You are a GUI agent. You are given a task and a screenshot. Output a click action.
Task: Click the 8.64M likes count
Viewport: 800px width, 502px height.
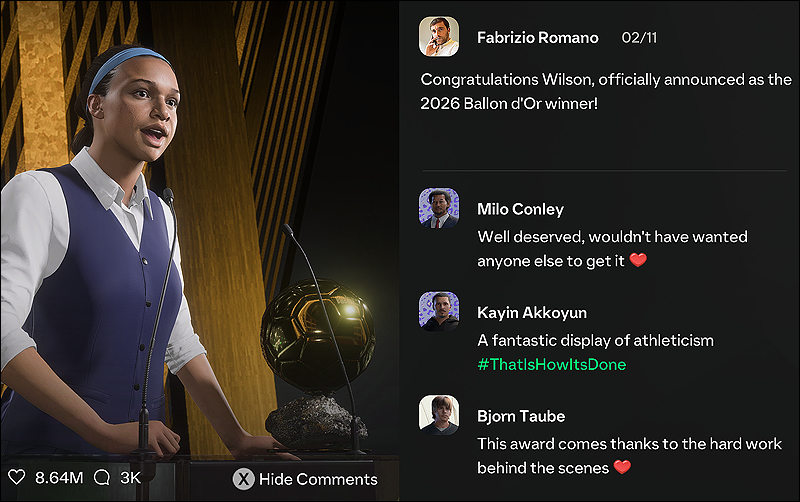click(x=59, y=478)
